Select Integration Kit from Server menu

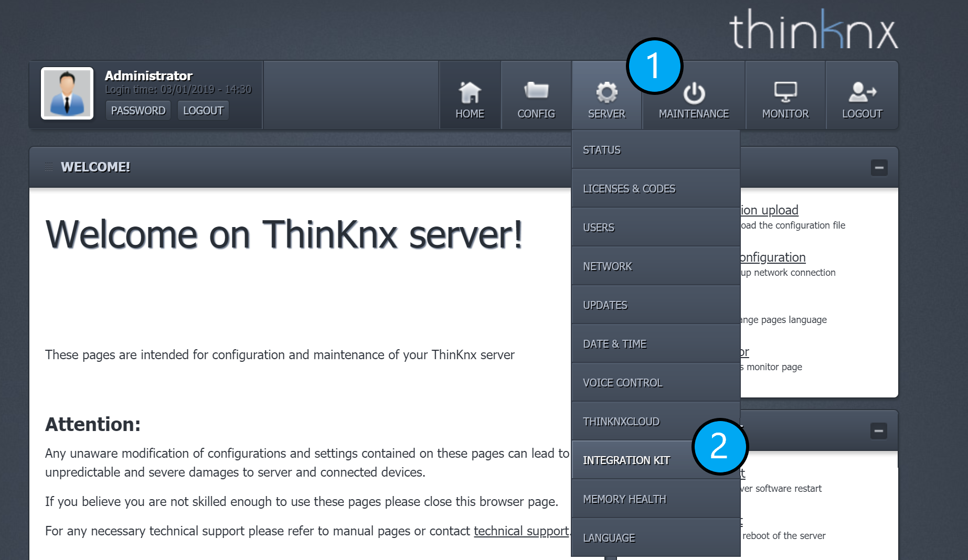[626, 460]
